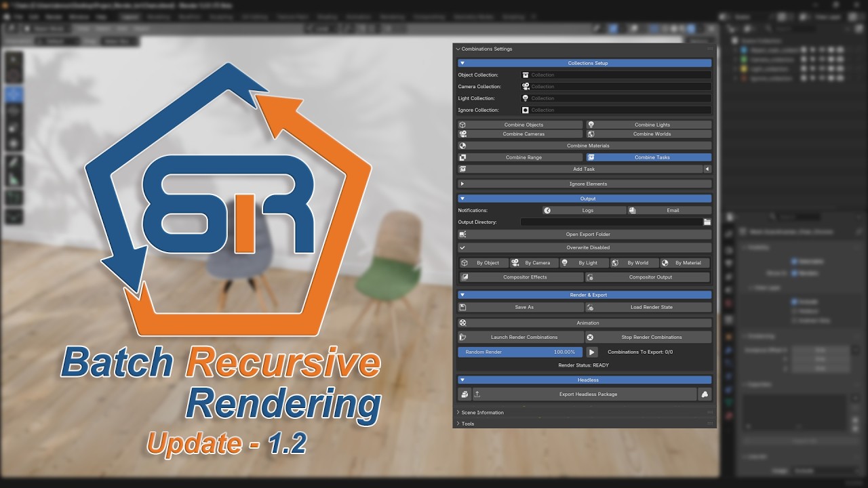Click Compositor Output button
Screen dimensions: 868x488
tap(648, 277)
